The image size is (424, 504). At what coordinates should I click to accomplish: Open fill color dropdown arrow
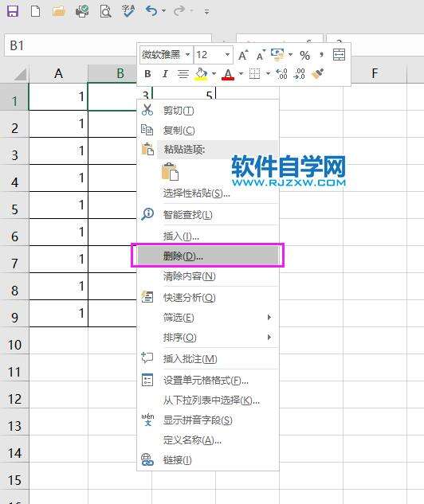[214, 74]
